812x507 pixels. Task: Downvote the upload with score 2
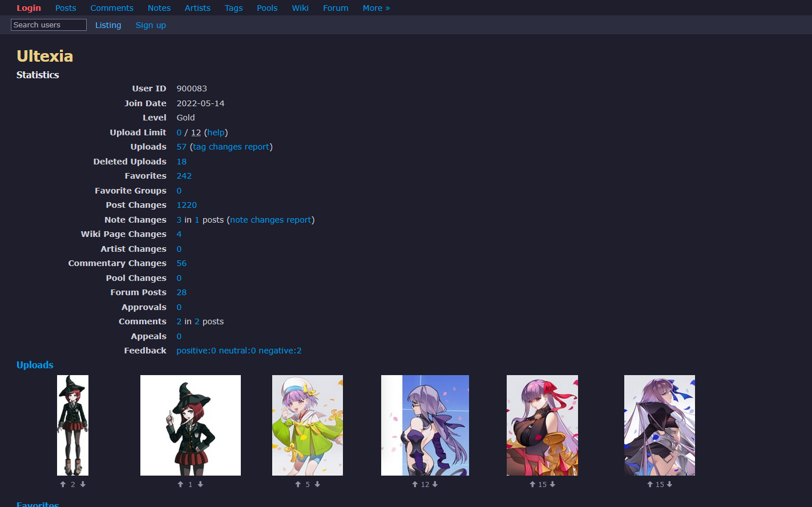[x=83, y=484]
